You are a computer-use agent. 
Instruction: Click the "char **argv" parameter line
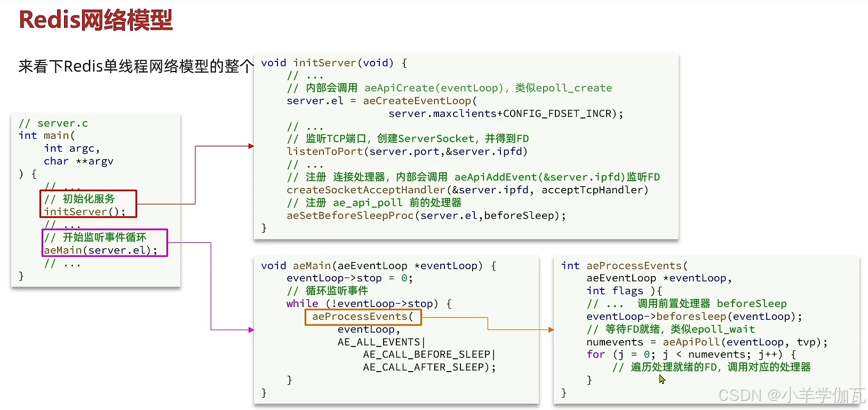coord(78,161)
